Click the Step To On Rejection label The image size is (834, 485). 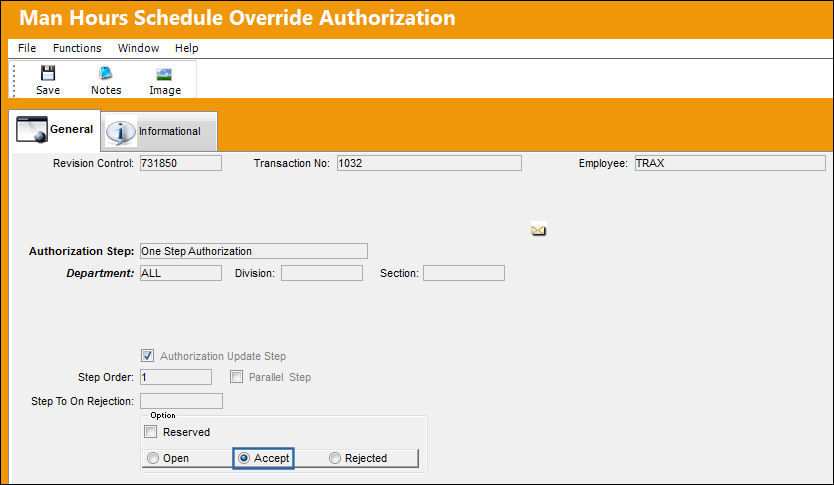[82, 401]
